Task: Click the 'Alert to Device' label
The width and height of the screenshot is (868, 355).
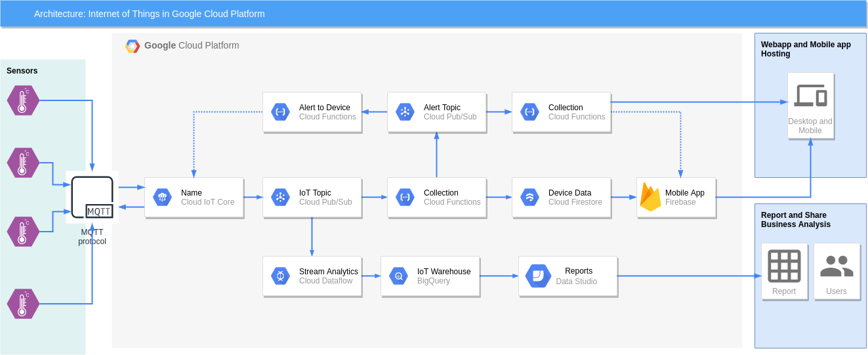Action: 325,108
